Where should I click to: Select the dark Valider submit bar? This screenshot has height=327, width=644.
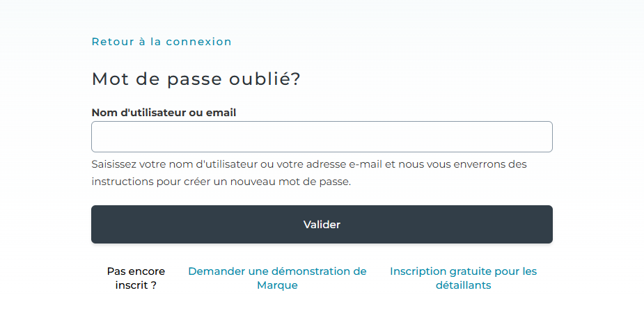click(322, 225)
